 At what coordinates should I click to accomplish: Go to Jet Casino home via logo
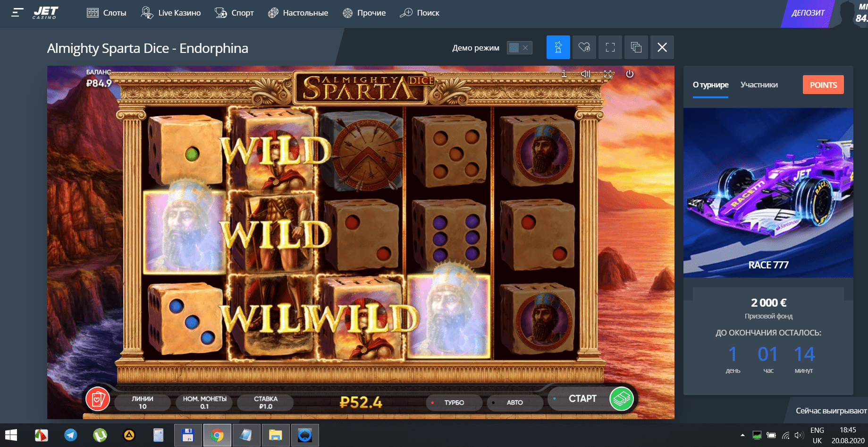[x=45, y=13]
